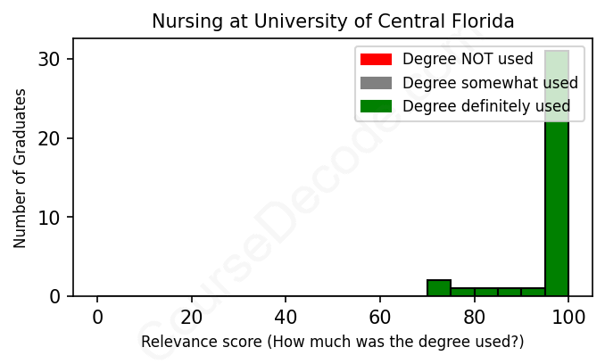605x364 pixels.
Task: Click the x-axis tick label 80
Action: click(474, 317)
